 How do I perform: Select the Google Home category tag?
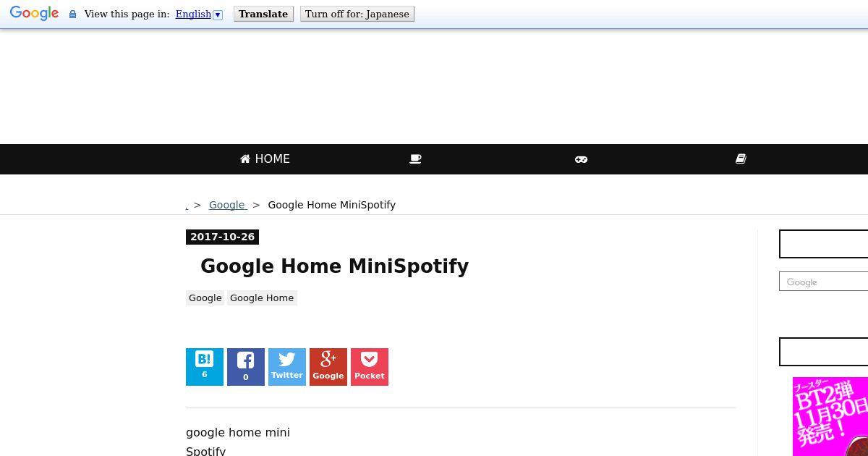tap(262, 297)
